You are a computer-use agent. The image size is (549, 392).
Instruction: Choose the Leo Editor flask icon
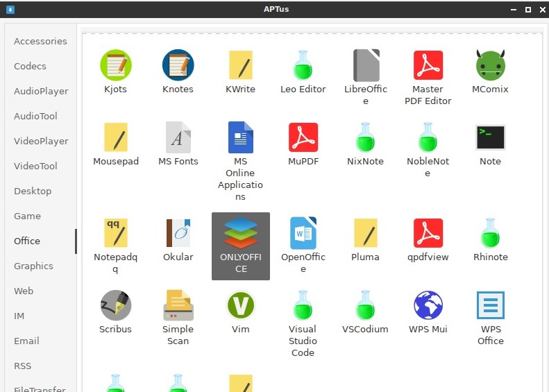[303, 65]
